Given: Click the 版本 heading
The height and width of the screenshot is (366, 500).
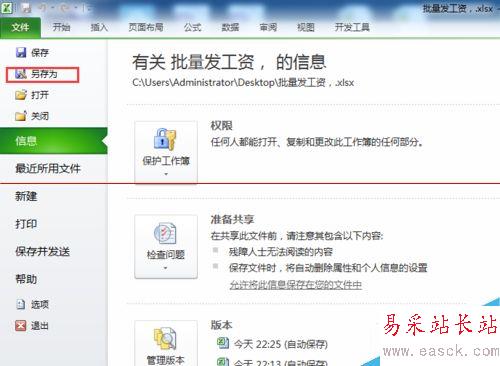Looking at the screenshot, I should [221, 324].
